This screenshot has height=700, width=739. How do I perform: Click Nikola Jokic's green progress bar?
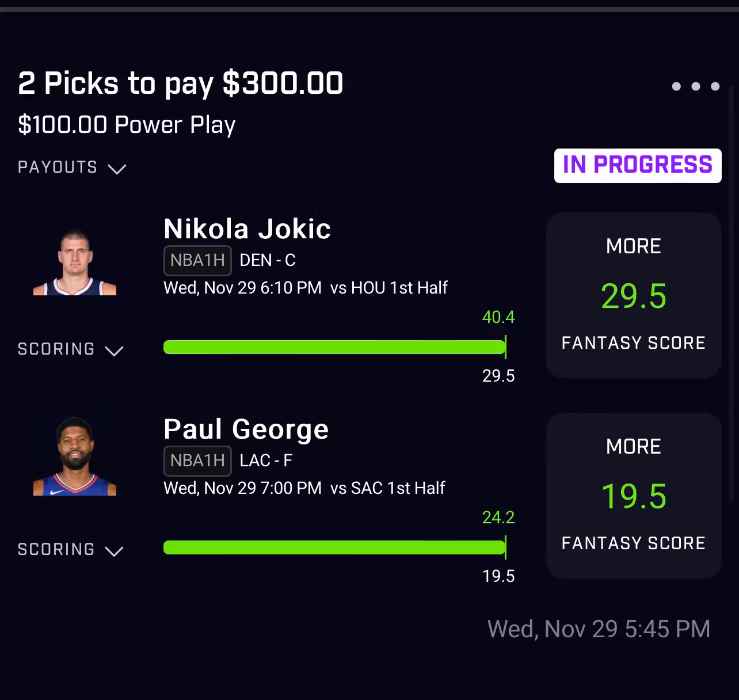pos(334,347)
